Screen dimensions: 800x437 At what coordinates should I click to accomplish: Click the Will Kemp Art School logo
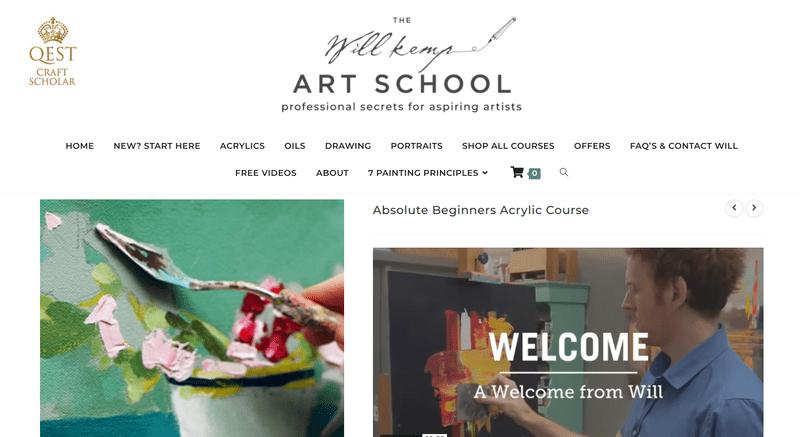[402, 64]
